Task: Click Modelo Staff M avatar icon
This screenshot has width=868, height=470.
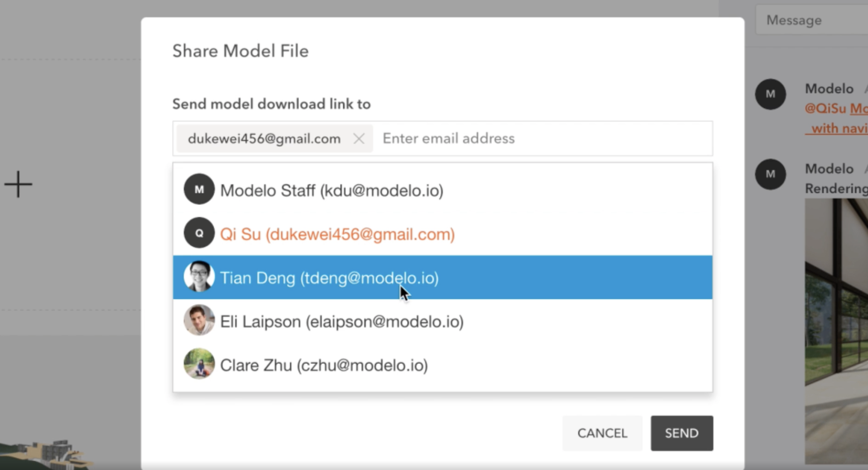Action: coord(199,189)
